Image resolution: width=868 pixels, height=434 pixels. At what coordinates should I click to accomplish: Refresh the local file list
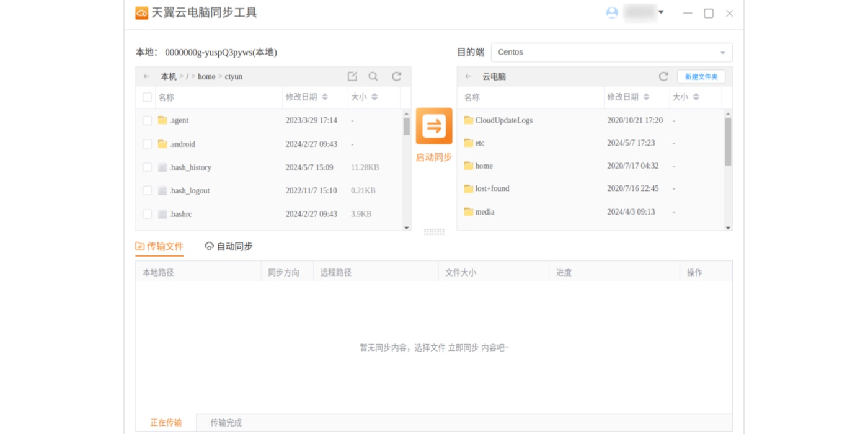point(396,76)
